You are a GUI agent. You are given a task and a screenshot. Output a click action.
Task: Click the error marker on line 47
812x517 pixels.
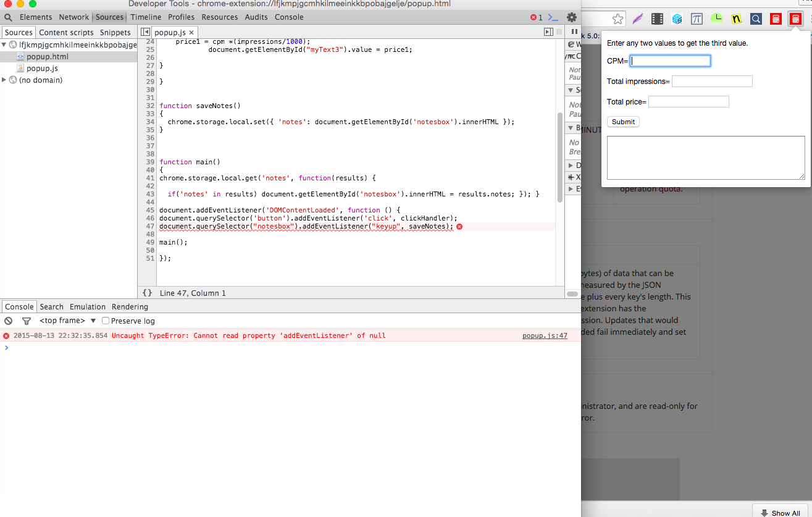point(459,227)
